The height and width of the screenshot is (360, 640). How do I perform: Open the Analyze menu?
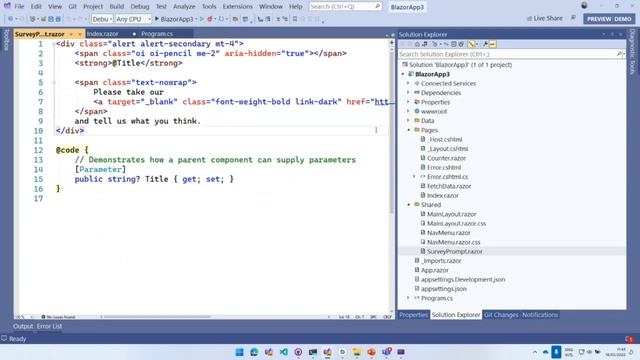[x=184, y=7]
